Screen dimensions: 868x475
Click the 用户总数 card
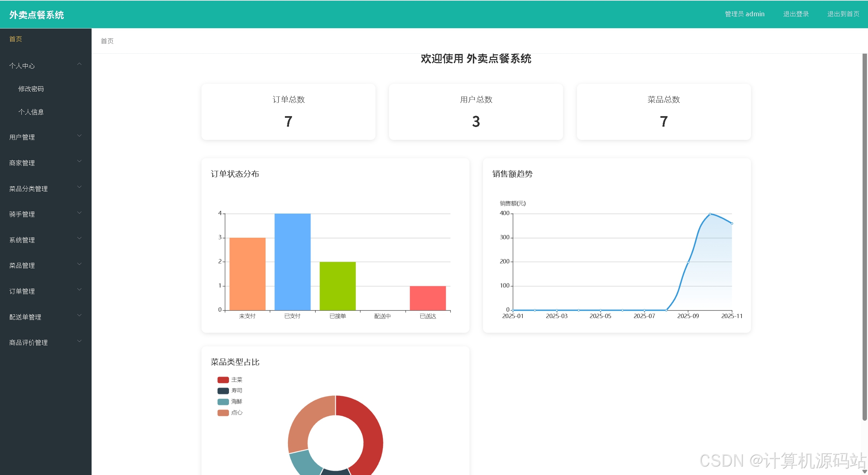[x=476, y=112]
